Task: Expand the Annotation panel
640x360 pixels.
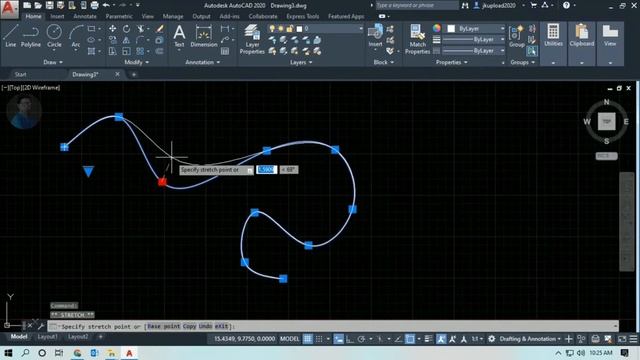Action: click(202, 62)
